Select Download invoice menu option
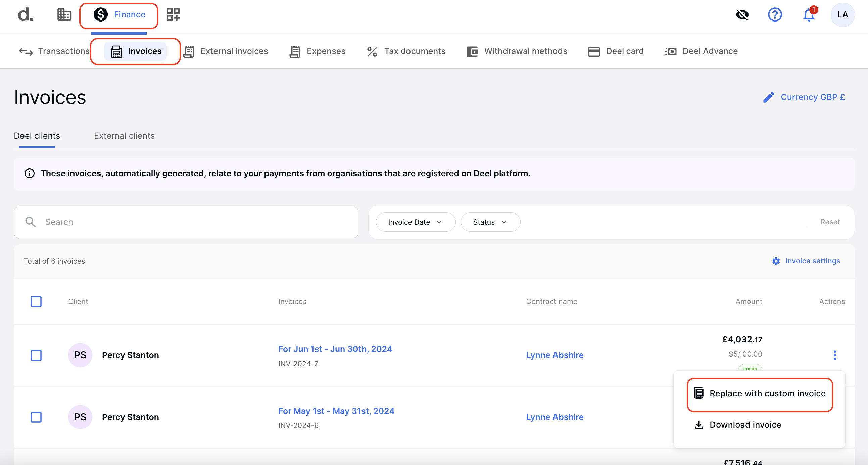This screenshot has width=868, height=465. tap(738, 425)
